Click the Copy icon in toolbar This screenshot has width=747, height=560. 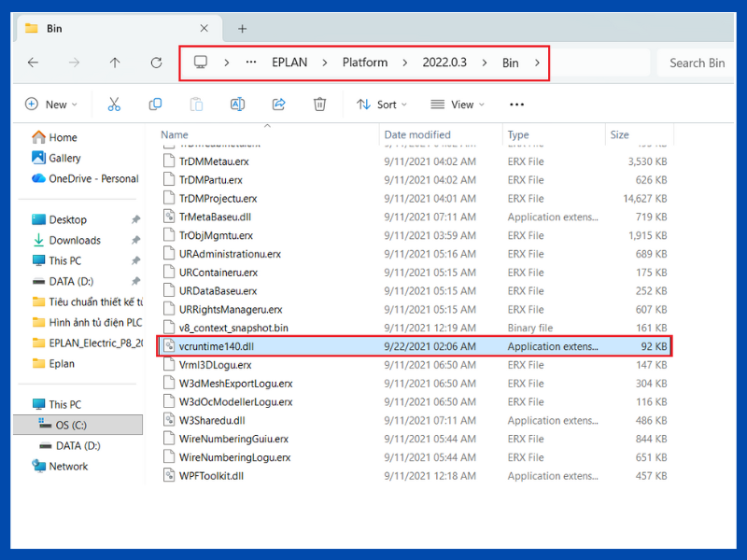(155, 105)
